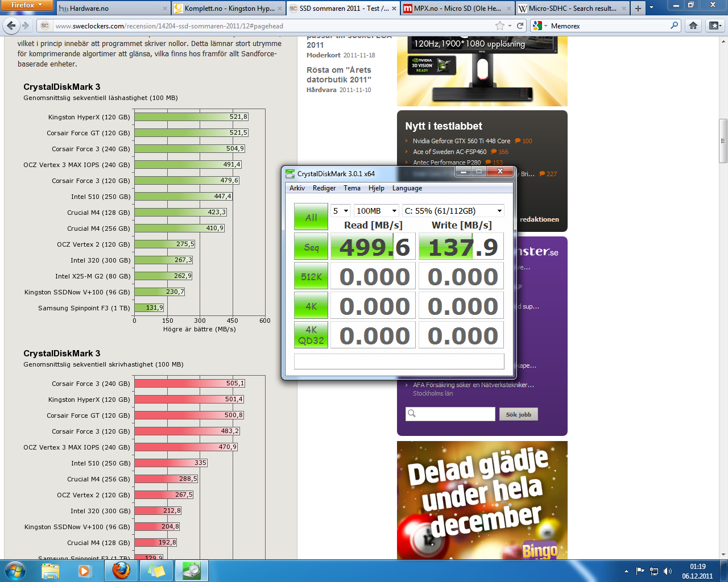The image size is (728, 582).
Task: Open Windows Explorer from taskbar
Action: pos(51,571)
